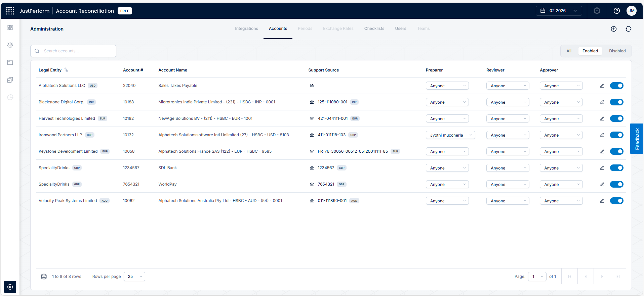Edit the WorldPay account row
The image size is (644, 296).
coord(602,184)
